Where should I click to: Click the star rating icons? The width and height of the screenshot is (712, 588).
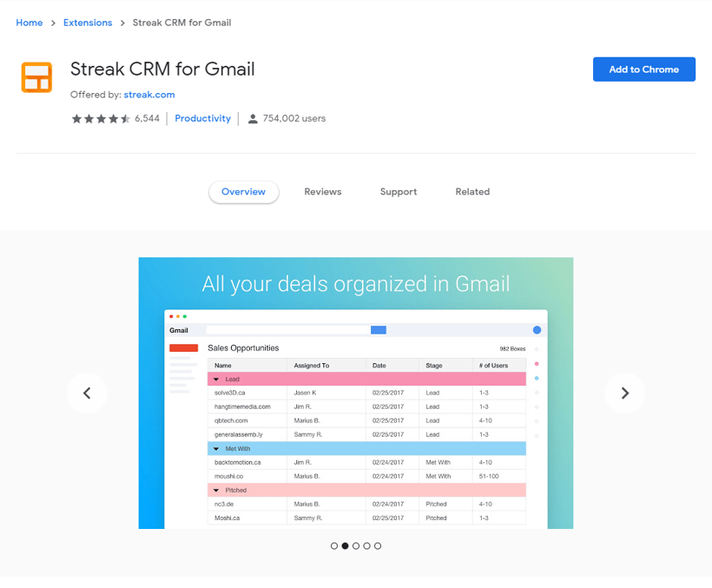click(x=101, y=119)
